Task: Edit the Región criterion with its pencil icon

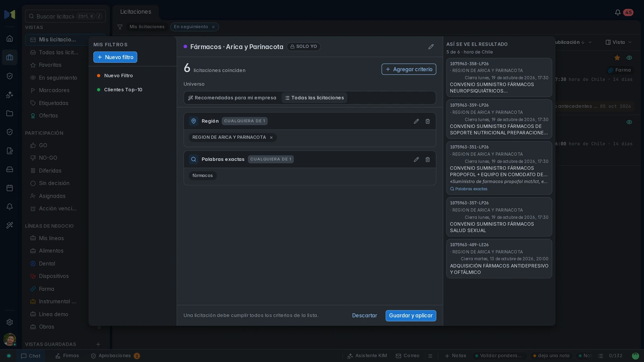Action: 416,121
